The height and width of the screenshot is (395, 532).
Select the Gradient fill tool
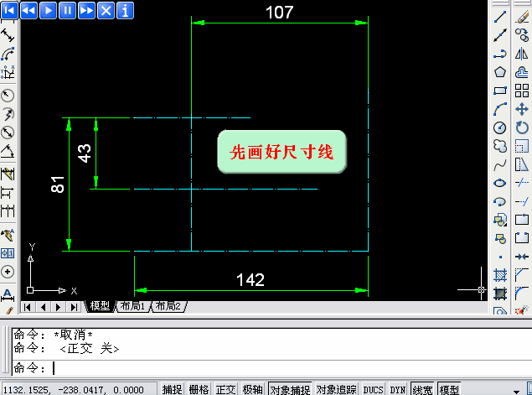(x=500, y=294)
